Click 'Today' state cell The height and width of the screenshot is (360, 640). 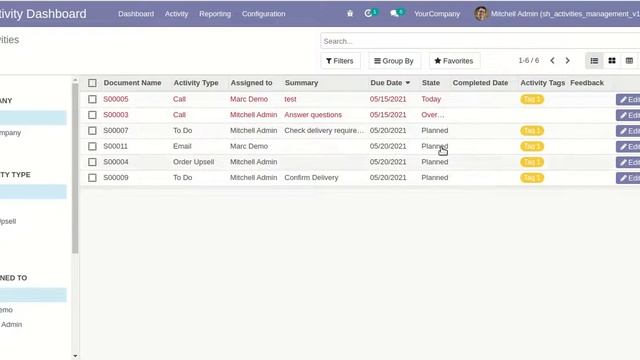coord(431,99)
